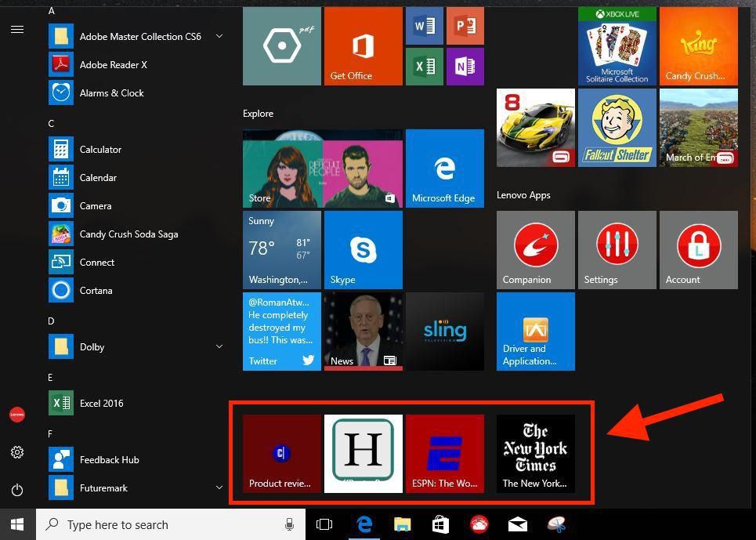Image resolution: width=756 pixels, height=540 pixels.
Task: Click the microphone icon in search box
Action: coord(289,524)
